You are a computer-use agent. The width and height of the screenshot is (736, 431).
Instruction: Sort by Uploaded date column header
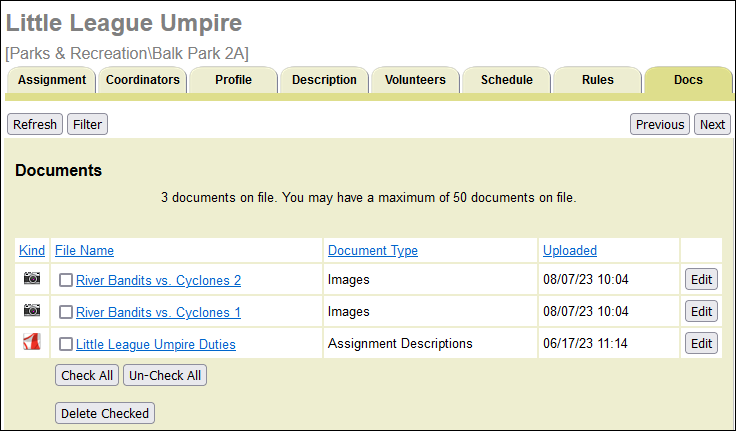569,250
